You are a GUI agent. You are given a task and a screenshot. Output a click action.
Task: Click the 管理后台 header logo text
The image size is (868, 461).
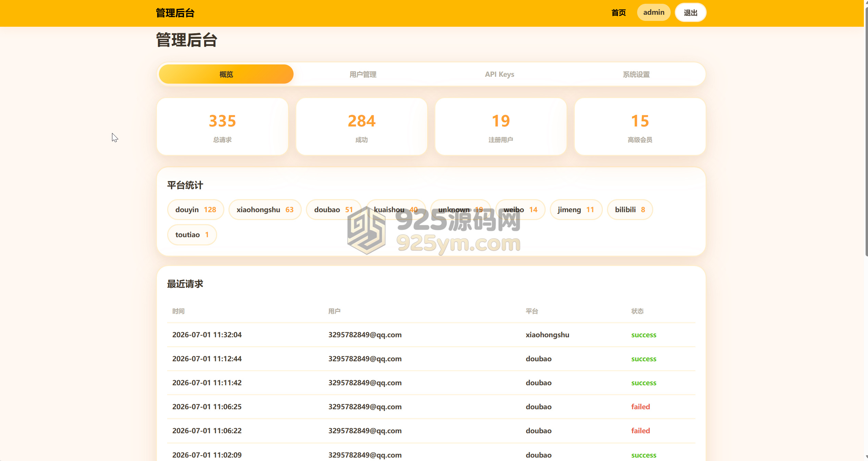175,13
